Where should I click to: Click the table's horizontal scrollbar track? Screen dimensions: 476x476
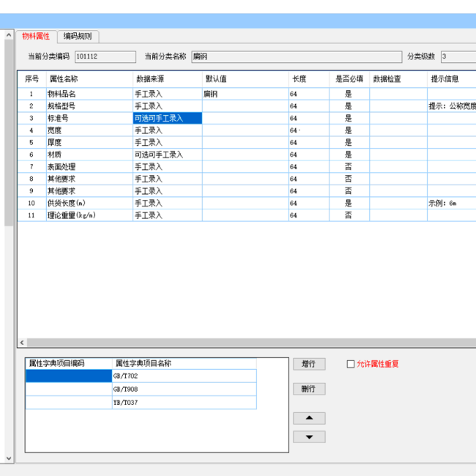point(251,343)
